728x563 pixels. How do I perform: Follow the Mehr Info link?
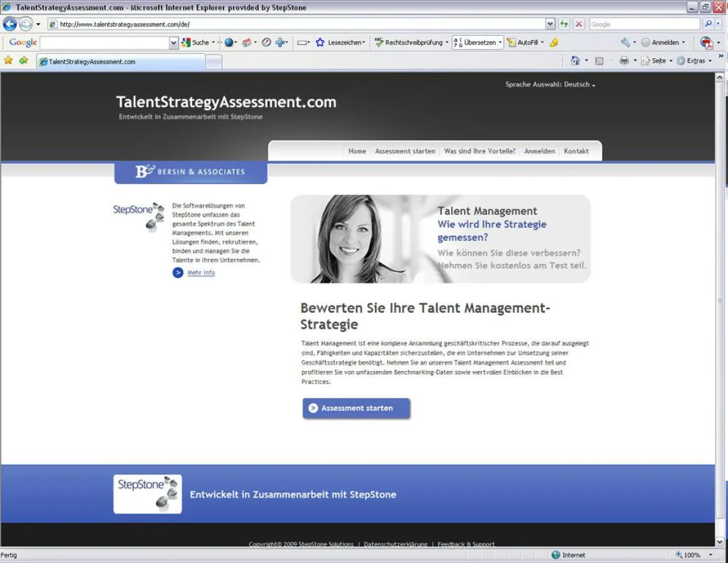(x=201, y=273)
